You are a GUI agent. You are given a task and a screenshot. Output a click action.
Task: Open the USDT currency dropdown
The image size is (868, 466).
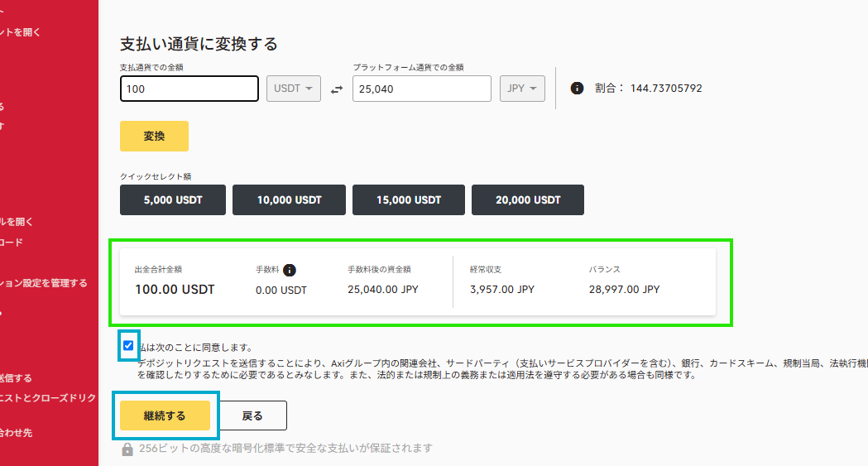294,89
